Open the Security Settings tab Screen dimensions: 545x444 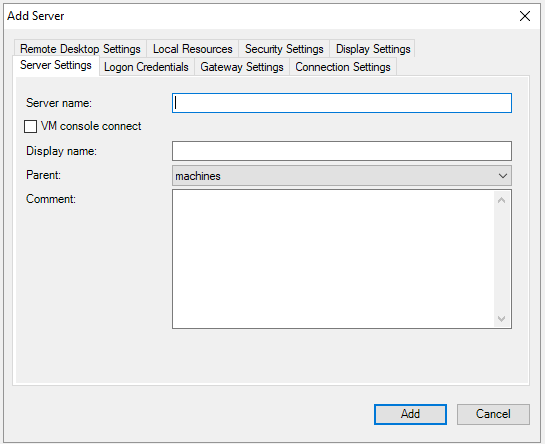pyautogui.click(x=284, y=49)
